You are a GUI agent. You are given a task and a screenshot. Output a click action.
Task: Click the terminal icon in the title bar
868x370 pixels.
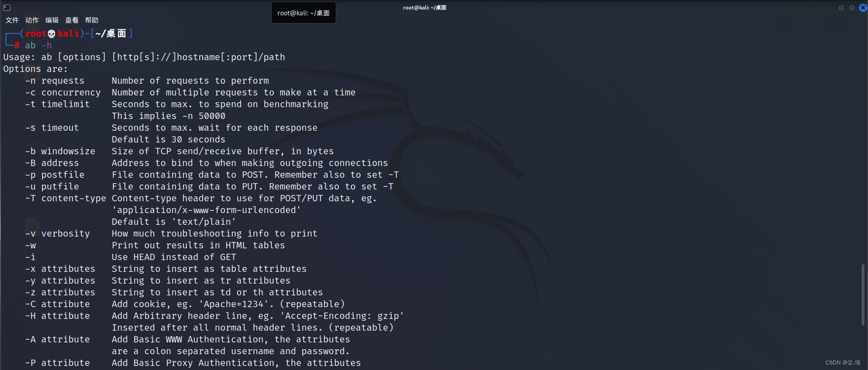click(7, 8)
